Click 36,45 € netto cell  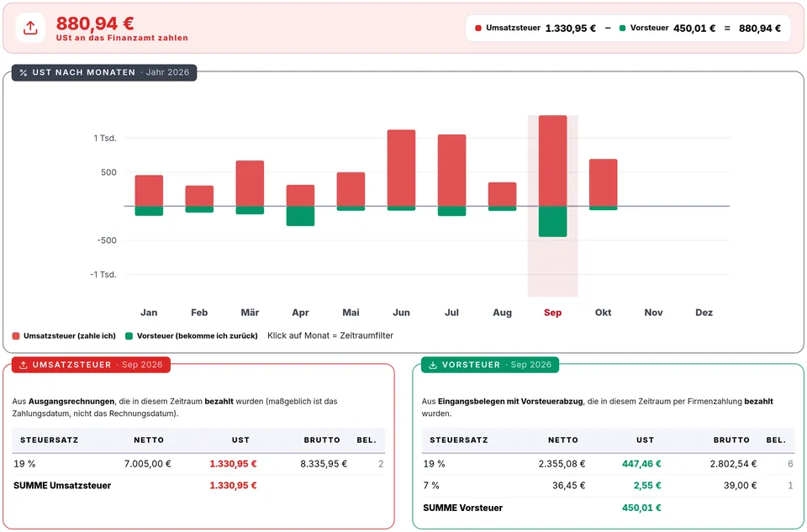(569, 485)
